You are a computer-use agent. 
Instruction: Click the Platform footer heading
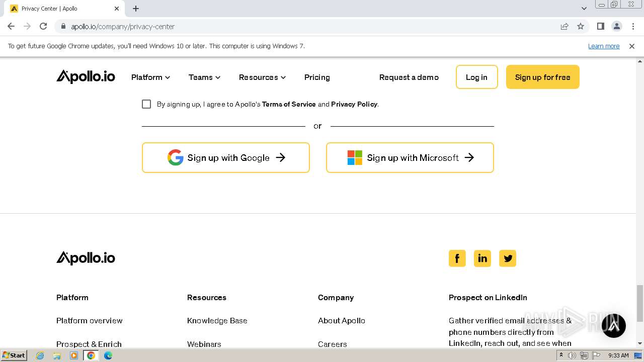click(72, 297)
